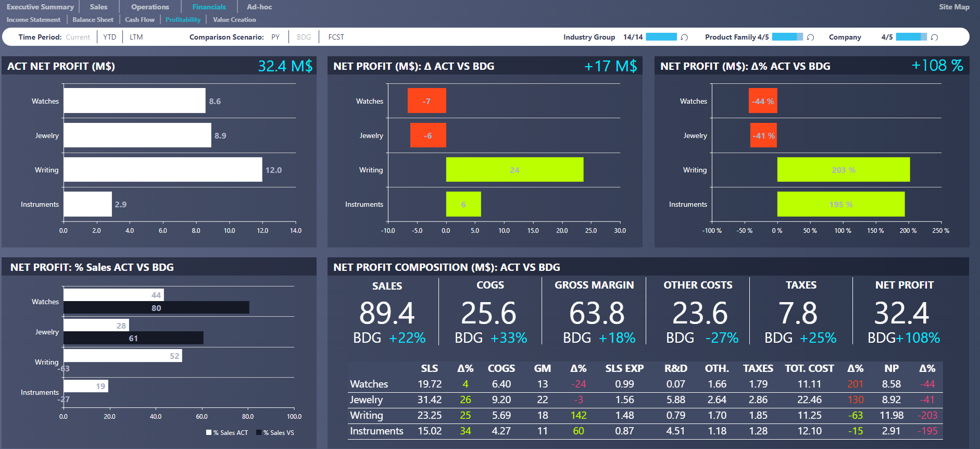Open the Income Statement sub-tab

pyautogui.click(x=33, y=20)
